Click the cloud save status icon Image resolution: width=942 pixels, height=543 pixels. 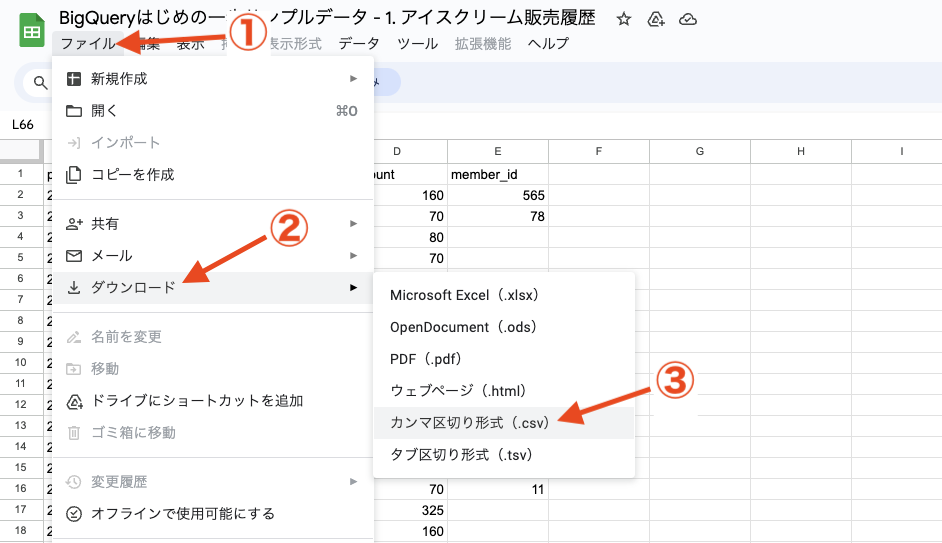688,19
